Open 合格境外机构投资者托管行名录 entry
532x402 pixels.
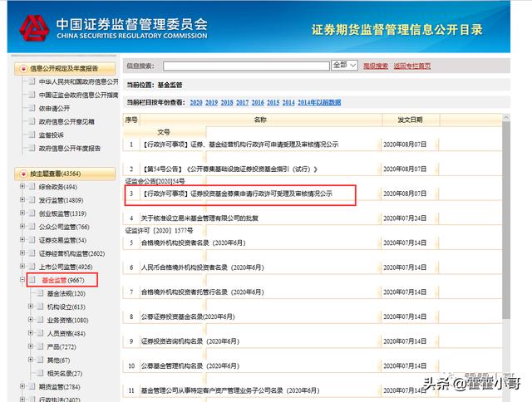pyautogui.click(x=203, y=292)
